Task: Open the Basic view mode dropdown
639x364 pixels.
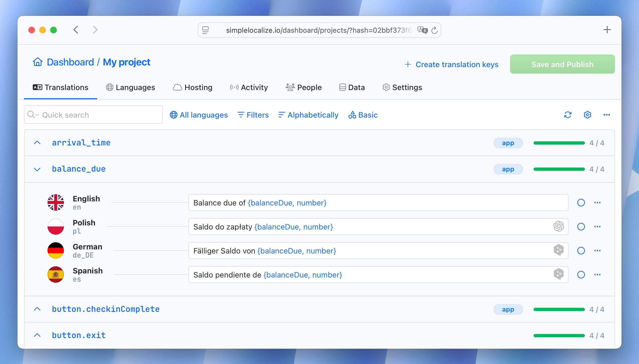Action: tap(363, 115)
